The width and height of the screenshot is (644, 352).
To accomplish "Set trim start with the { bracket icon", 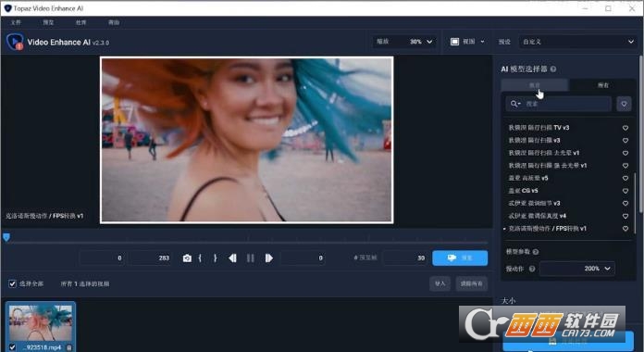I will point(200,258).
